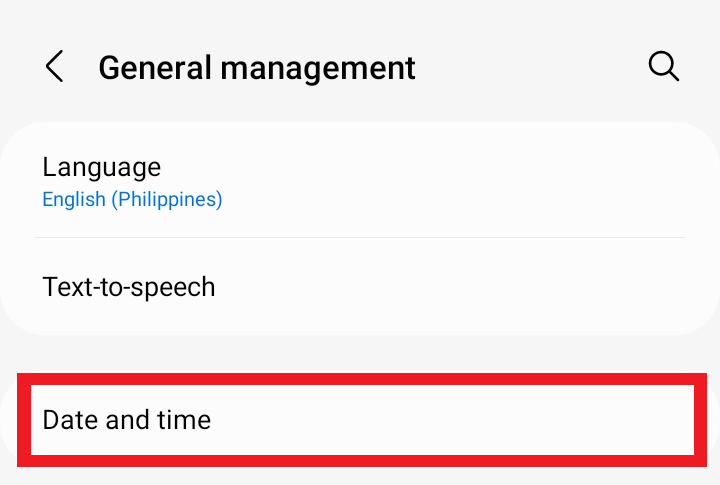720x485 pixels.
Task: Click the Text-to-speech label text
Action: (x=129, y=288)
